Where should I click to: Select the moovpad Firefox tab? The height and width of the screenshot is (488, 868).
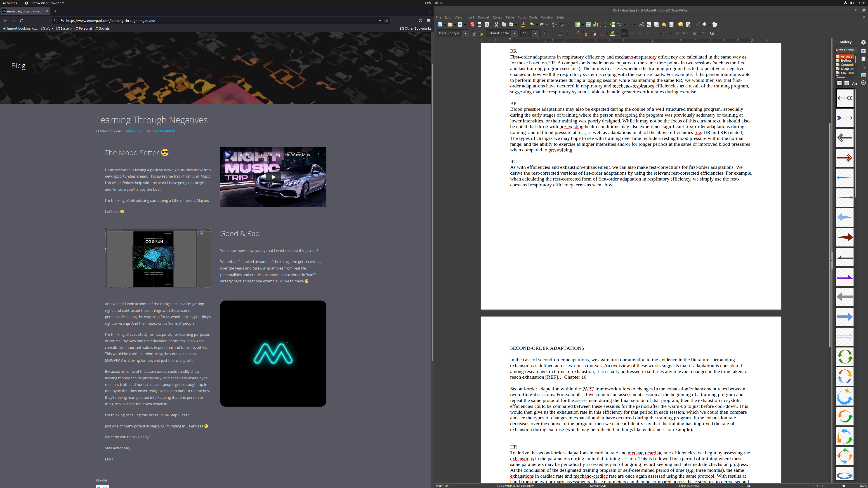(x=25, y=11)
